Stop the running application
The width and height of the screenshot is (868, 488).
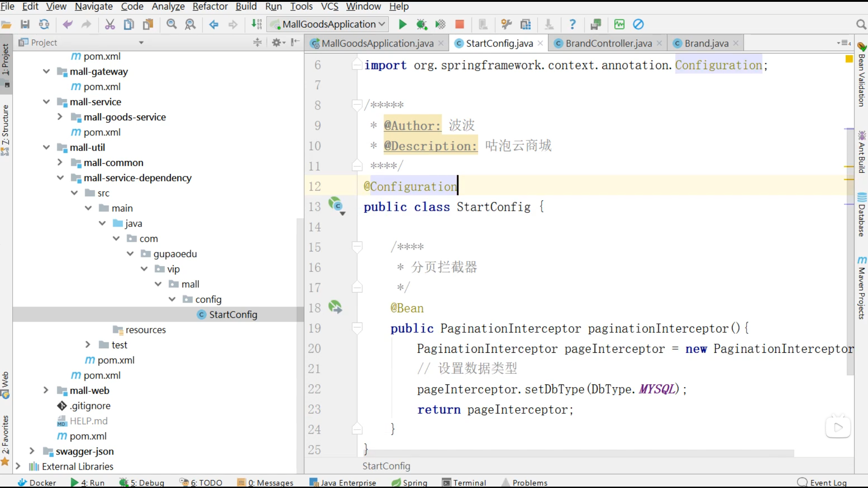pyautogui.click(x=459, y=24)
